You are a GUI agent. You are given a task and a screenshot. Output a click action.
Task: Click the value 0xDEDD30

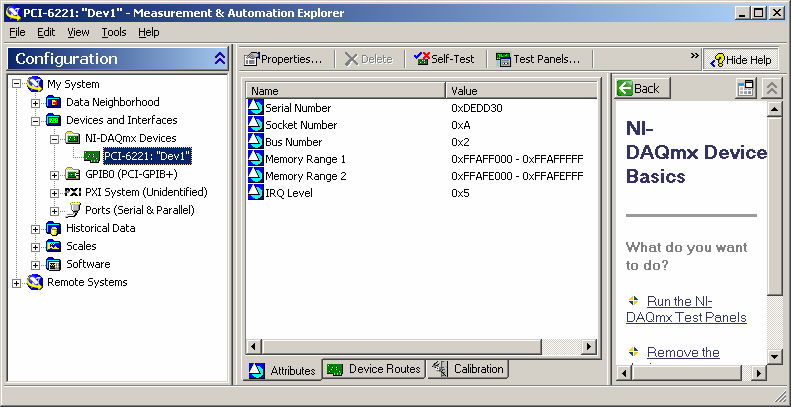[477, 108]
